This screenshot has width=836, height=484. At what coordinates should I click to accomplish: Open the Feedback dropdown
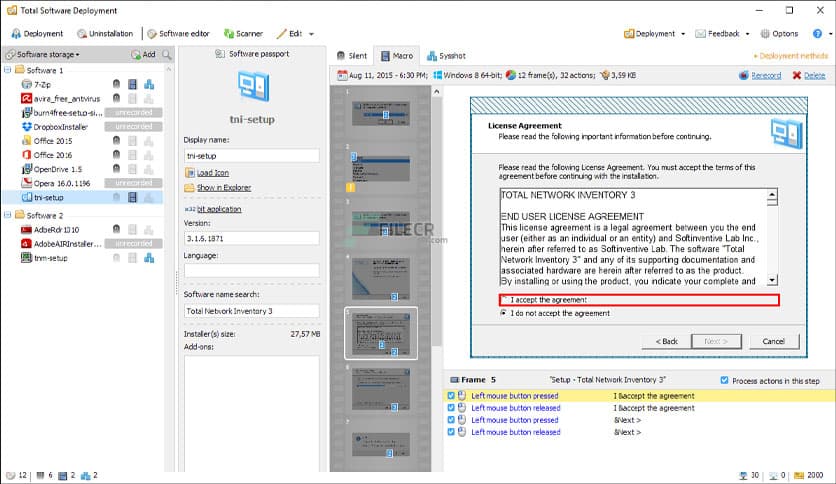click(x=722, y=34)
